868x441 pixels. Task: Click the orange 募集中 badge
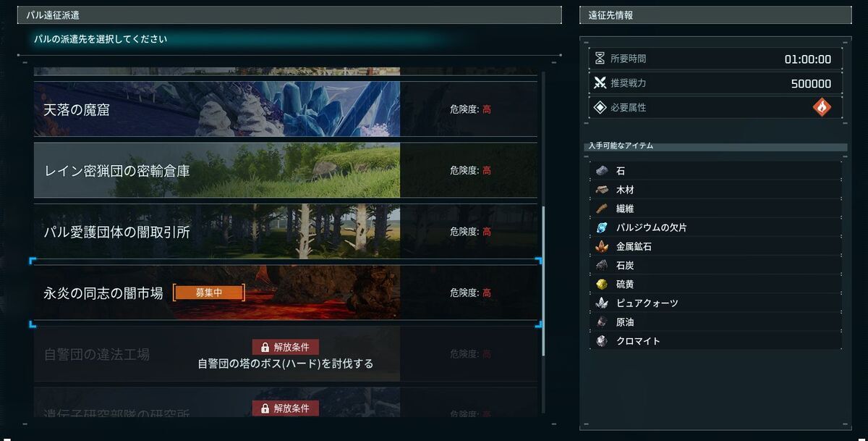point(209,293)
